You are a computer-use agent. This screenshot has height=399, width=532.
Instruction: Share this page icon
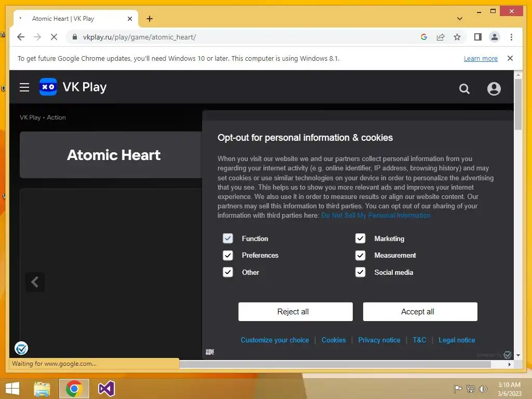[441, 37]
